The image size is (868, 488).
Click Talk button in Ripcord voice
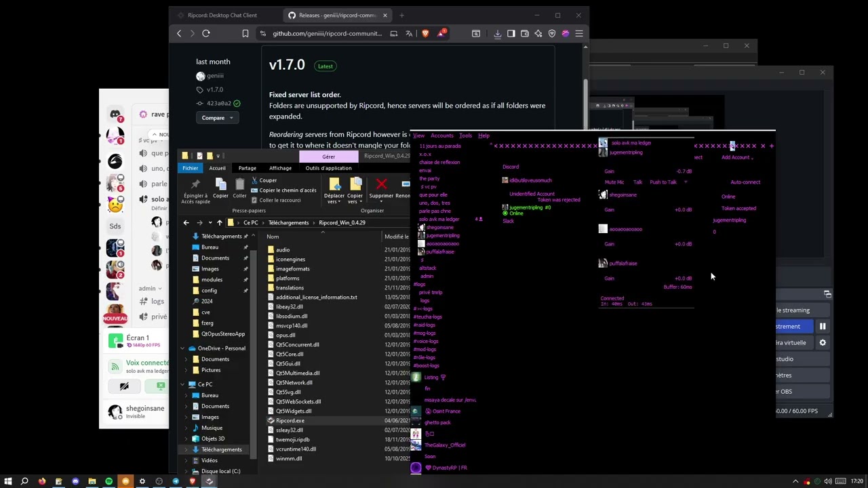coord(637,182)
